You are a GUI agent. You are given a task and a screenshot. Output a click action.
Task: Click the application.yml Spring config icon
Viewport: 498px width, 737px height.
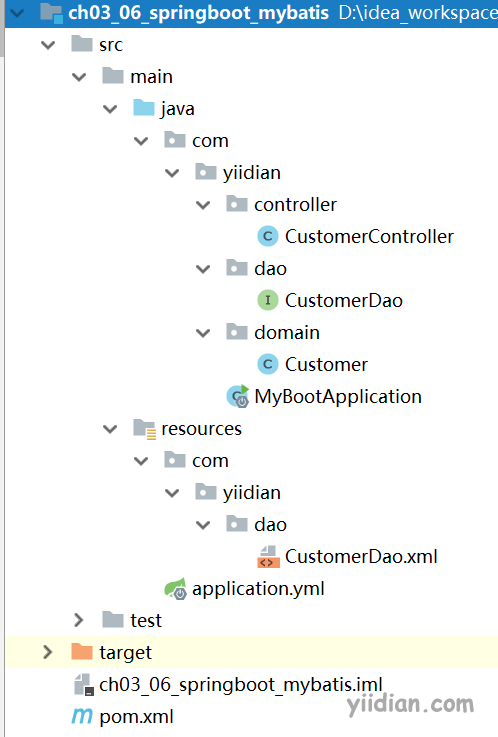coord(175,588)
